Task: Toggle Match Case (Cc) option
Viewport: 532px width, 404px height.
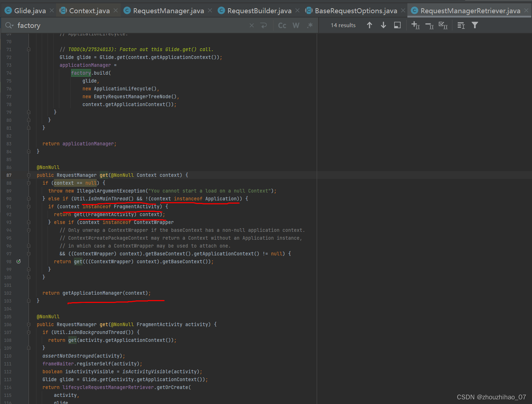Action: [282, 25]
